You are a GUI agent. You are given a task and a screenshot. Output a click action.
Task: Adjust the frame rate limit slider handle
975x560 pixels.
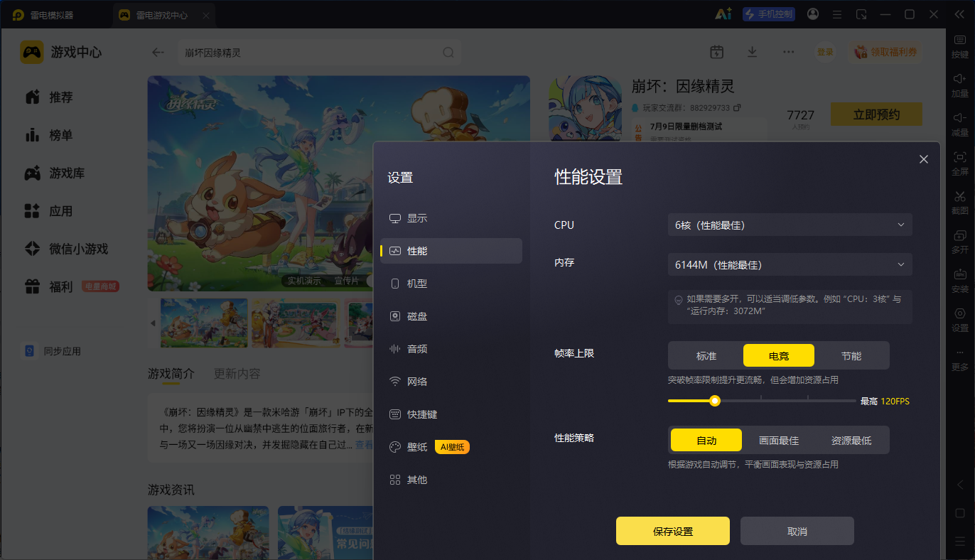(715, 401)
